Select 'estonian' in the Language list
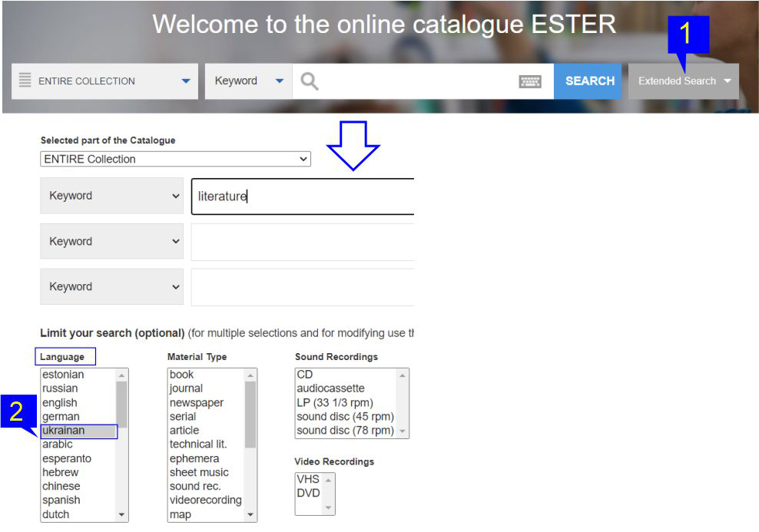This screenshot has width=759, height=532. point(63,375)
